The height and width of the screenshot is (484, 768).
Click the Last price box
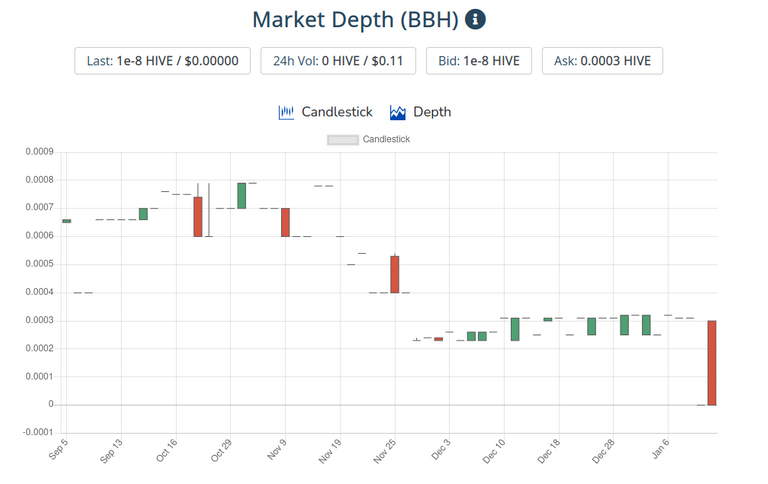pyautogui.click(x=163, y=61)
